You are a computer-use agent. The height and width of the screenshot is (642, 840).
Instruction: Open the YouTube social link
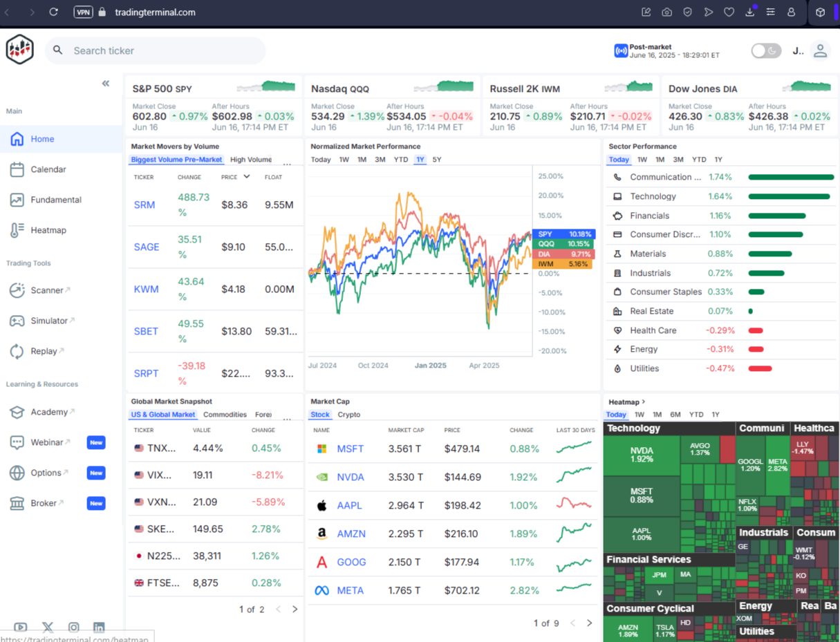click(21, 627)
